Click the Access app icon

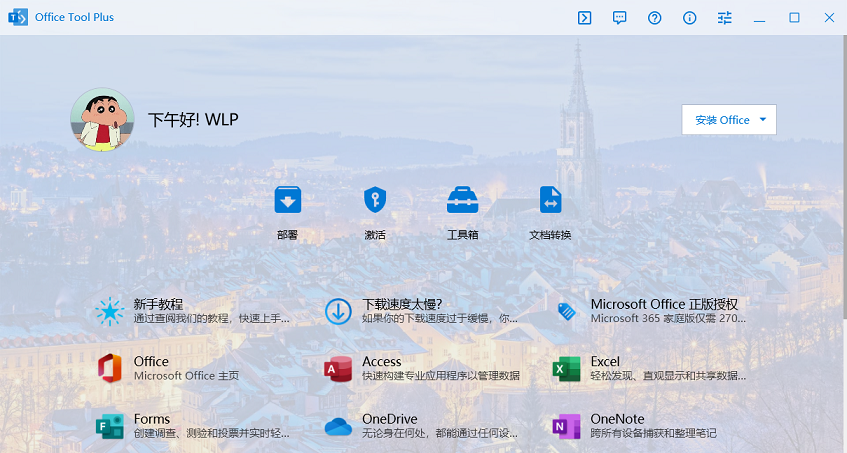[338, 368]
